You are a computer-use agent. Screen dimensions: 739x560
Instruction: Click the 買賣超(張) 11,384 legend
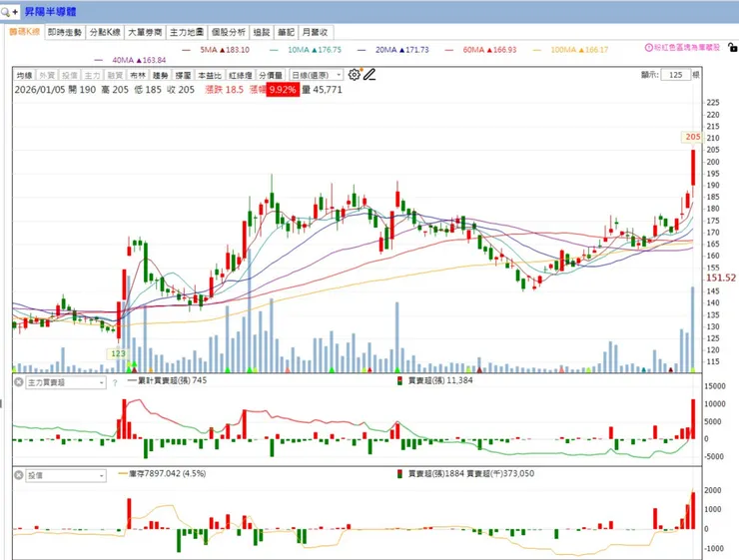(x=435, y=380)
